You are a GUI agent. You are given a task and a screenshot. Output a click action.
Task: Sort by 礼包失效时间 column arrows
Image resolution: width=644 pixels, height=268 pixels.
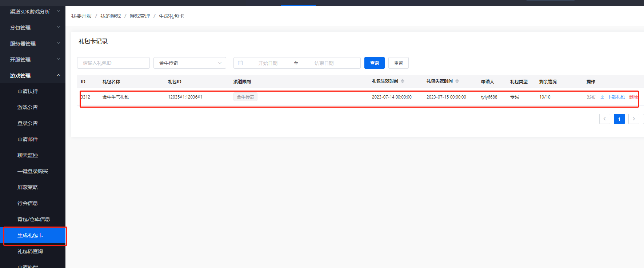tap(457, 81)
